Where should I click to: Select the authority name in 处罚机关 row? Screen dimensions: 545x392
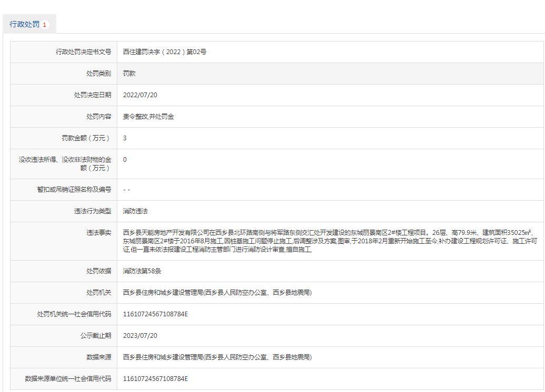tap(217, 292)
